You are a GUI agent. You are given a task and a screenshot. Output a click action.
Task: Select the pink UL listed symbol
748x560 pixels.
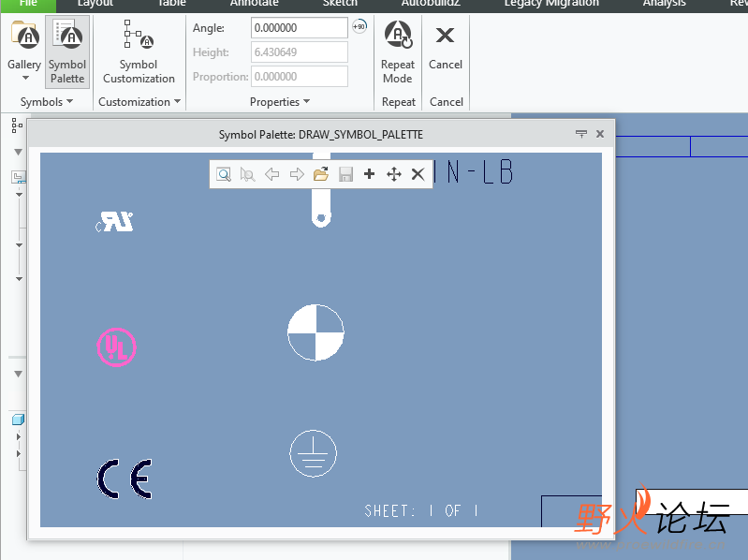click(x=116, y=347)
